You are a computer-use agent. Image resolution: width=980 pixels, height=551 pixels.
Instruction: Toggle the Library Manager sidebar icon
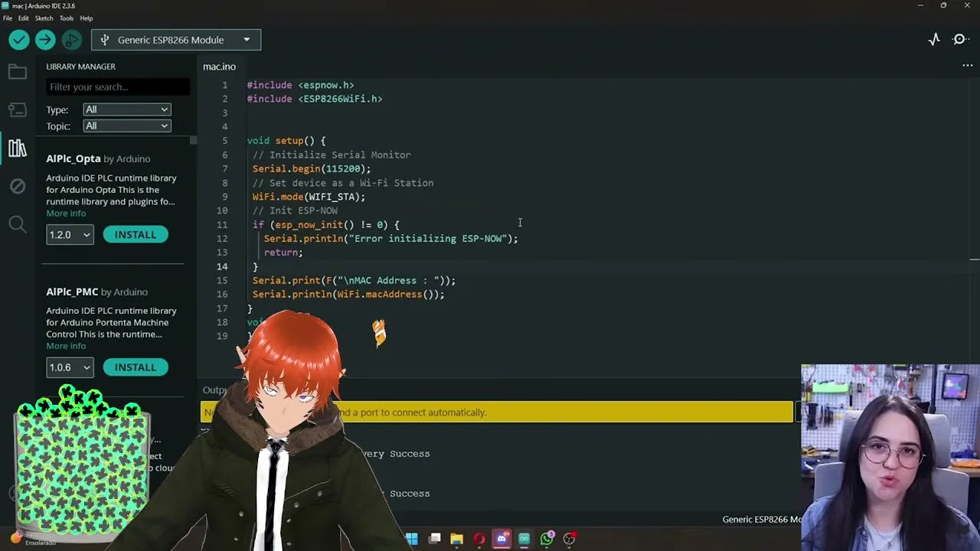[17, 148]
